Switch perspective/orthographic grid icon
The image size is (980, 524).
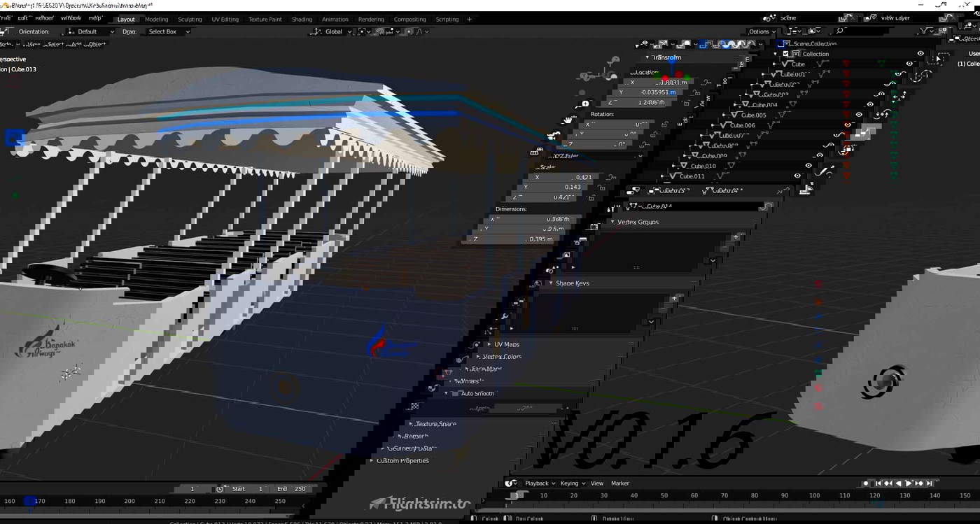point(535,151)
